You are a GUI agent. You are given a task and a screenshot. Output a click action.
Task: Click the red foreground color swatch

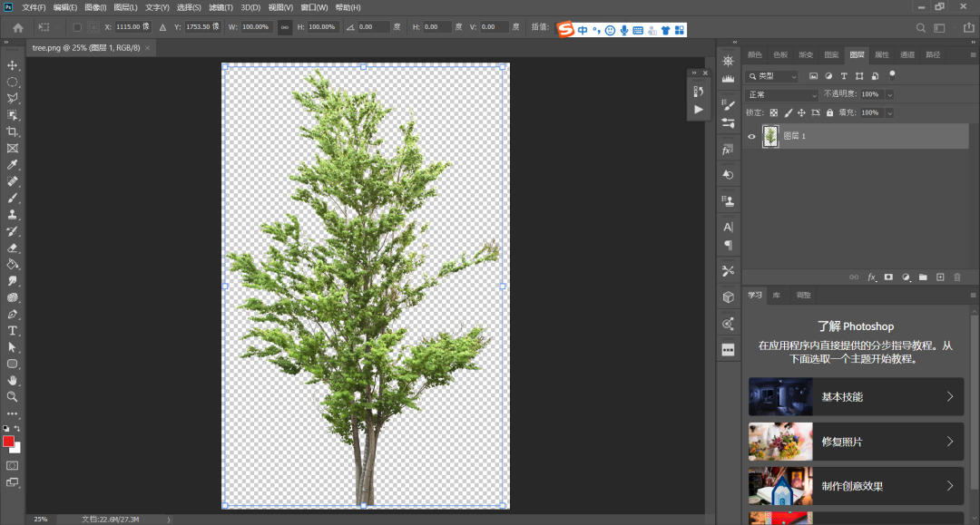coord(9,442)
